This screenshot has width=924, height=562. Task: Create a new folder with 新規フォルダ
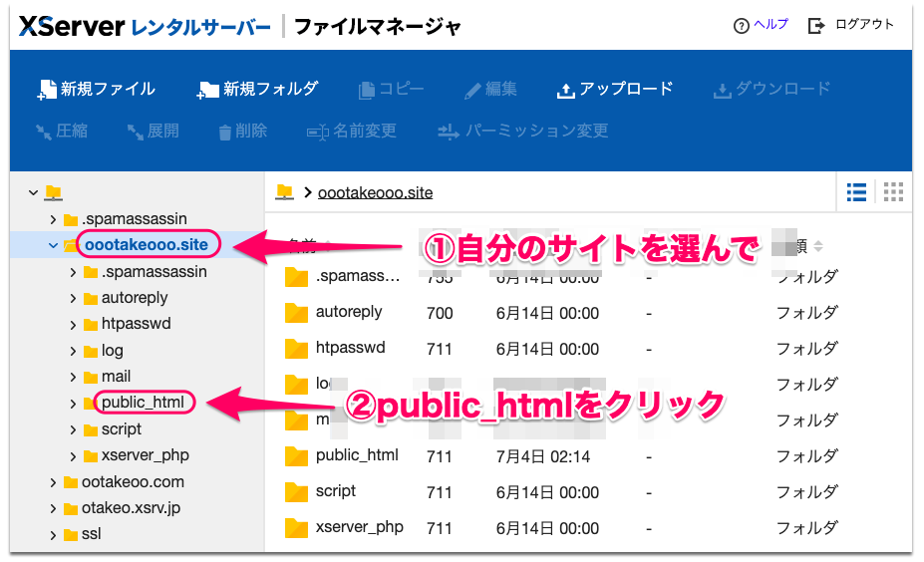pyautogui.click(x=257, y=90)
